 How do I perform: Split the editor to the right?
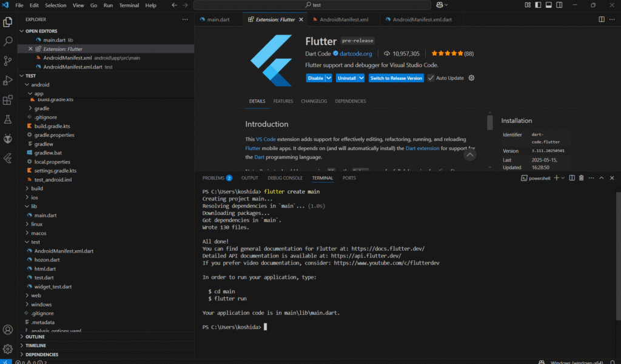click(x=602, y=19)
